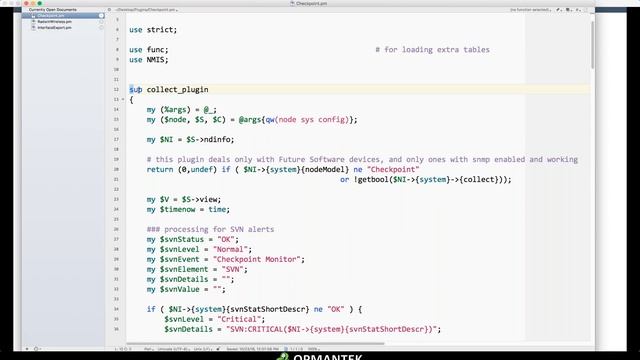Viewport: 640px width, 360px height.
Task: Click the string "Checkpoint Monitor" in code
Action: tap(256, 259)
